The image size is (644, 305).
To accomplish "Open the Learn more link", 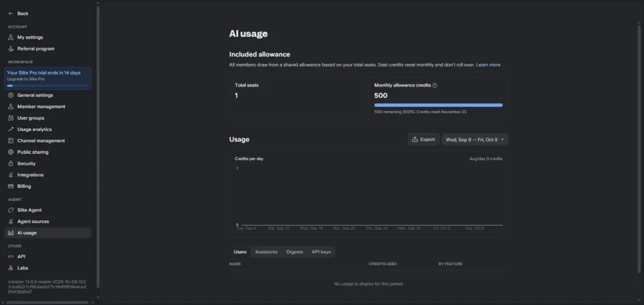I will pos(488,65).
